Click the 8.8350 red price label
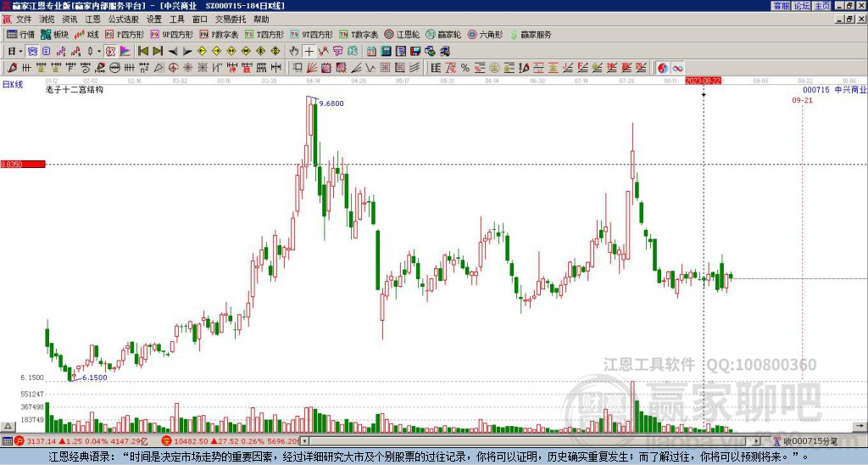Image resolution: width=868 pixels, height=465 pixels. click(x=23, y=164)
